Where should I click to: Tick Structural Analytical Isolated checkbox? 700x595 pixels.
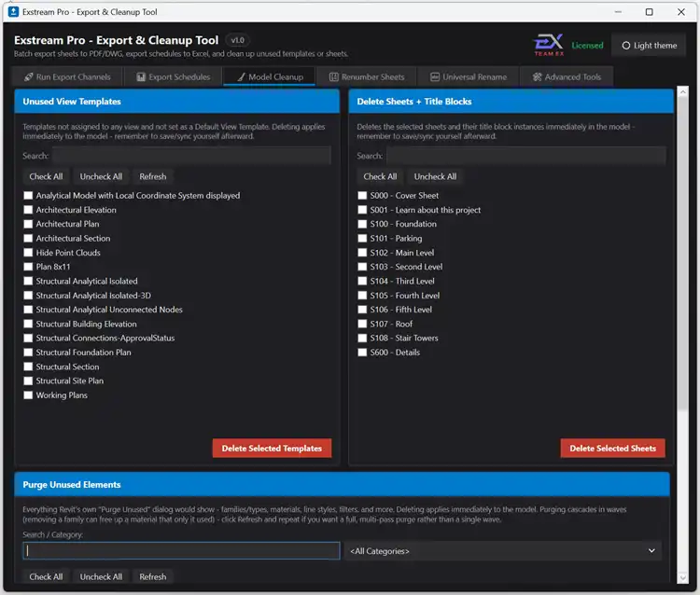(28, 281)
